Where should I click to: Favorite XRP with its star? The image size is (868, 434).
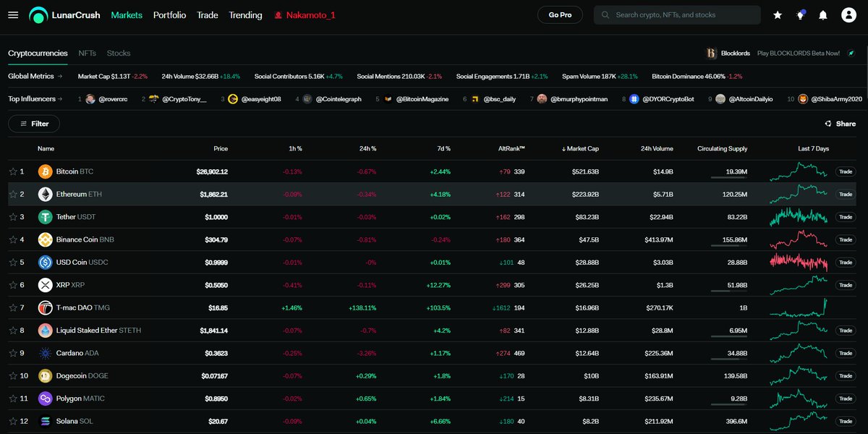click(12, 285)
